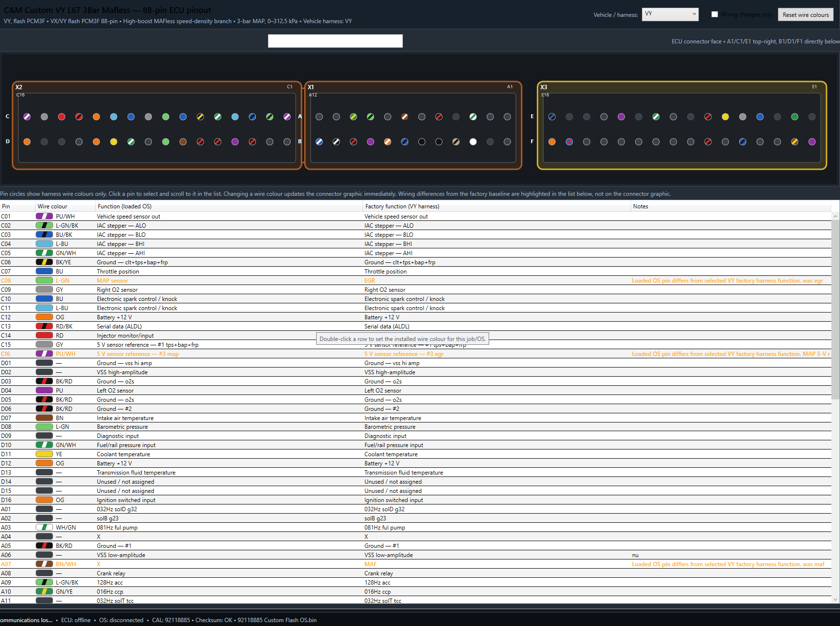Click Checksum: OK status text
840x626 pixels.
(213, 620)
